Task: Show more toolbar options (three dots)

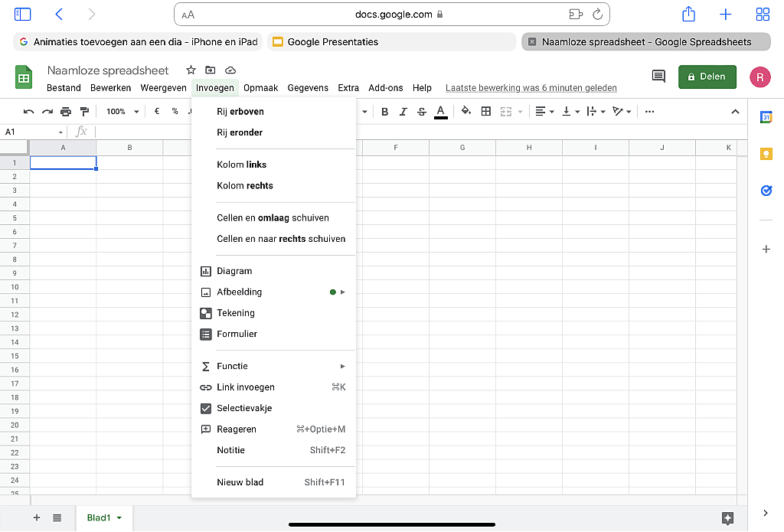Action: click(x=649, y=112)
